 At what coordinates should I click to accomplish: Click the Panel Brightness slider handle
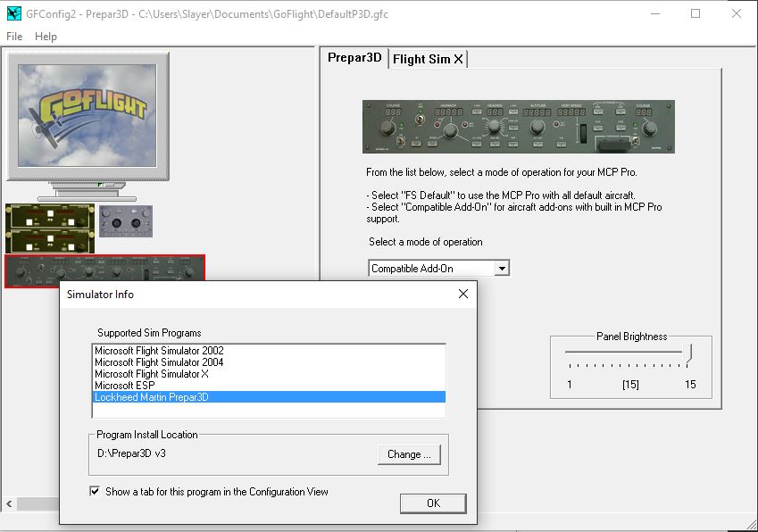click(687, 354)
